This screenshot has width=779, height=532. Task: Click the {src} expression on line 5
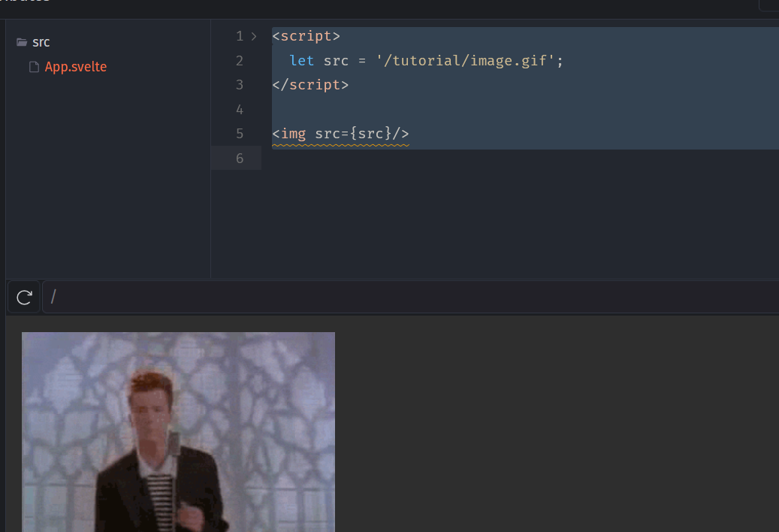(x=374, y=134)
